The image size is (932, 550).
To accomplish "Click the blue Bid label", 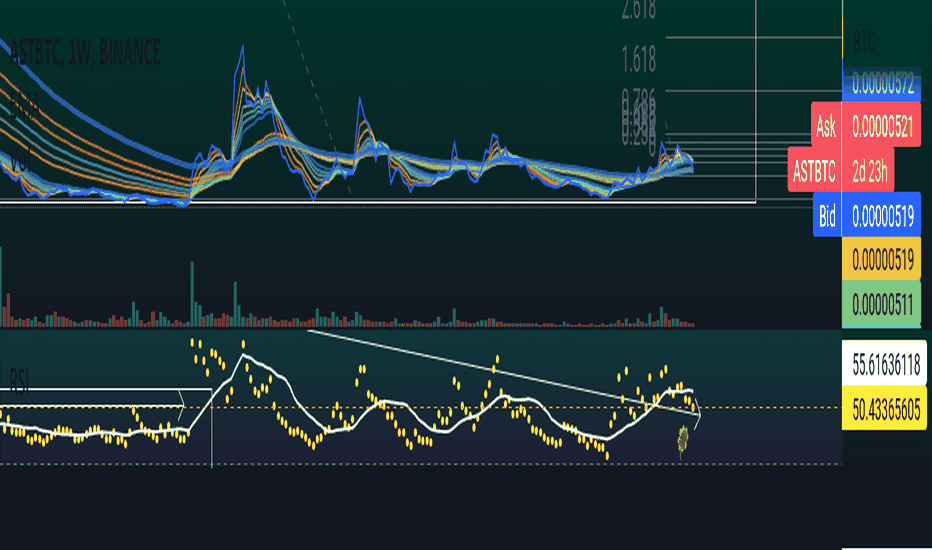I will click(x=827, y=215).
